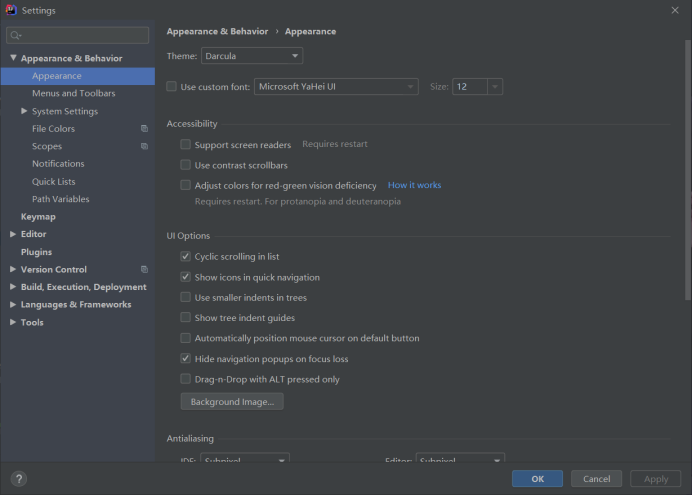Viewport: 692px width, 495px height.
Task: Uncheck Show icons in quick navigation
Action: pyautogui.click(x=186, y=277)
